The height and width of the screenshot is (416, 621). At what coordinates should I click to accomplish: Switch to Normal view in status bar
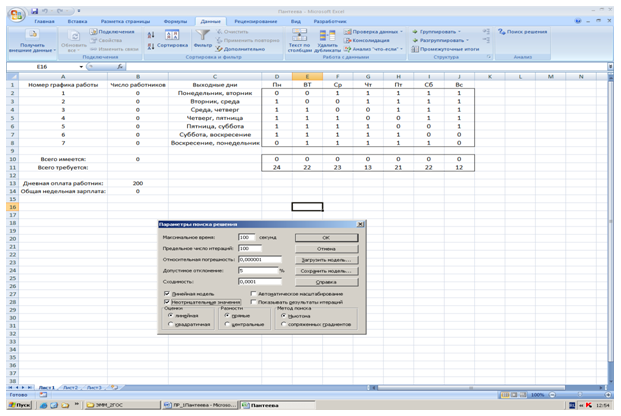pos(505,395)
